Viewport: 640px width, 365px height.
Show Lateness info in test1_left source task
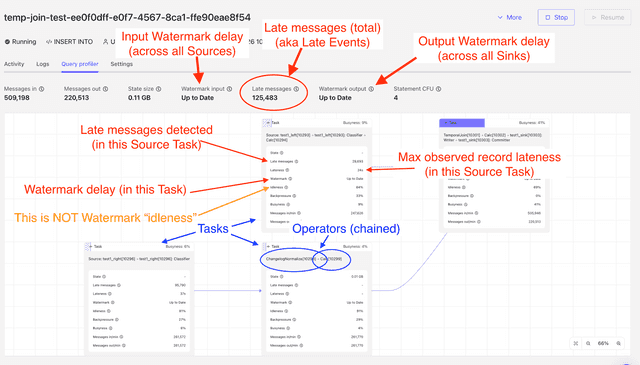[x=287, y=170]
